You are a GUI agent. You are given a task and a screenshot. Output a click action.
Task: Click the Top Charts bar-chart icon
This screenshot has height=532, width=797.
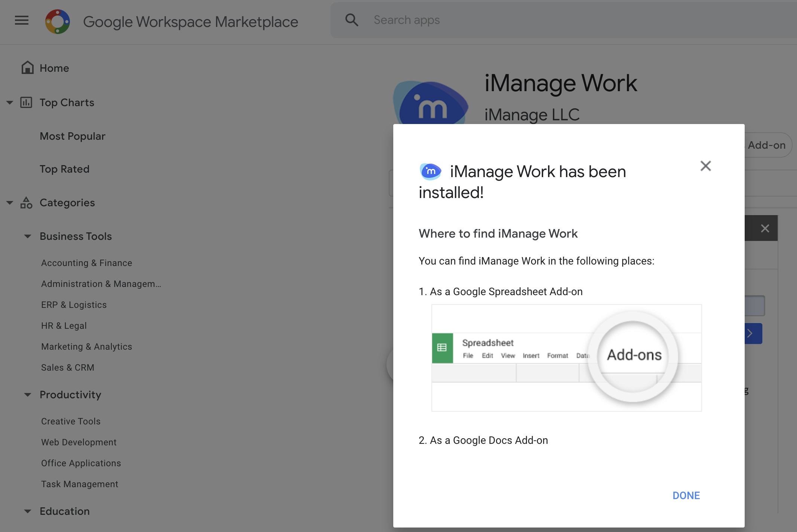point(26,102)
